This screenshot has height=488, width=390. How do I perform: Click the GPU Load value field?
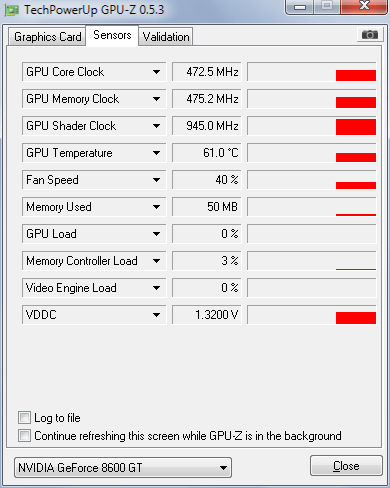[x=206, y=234]
